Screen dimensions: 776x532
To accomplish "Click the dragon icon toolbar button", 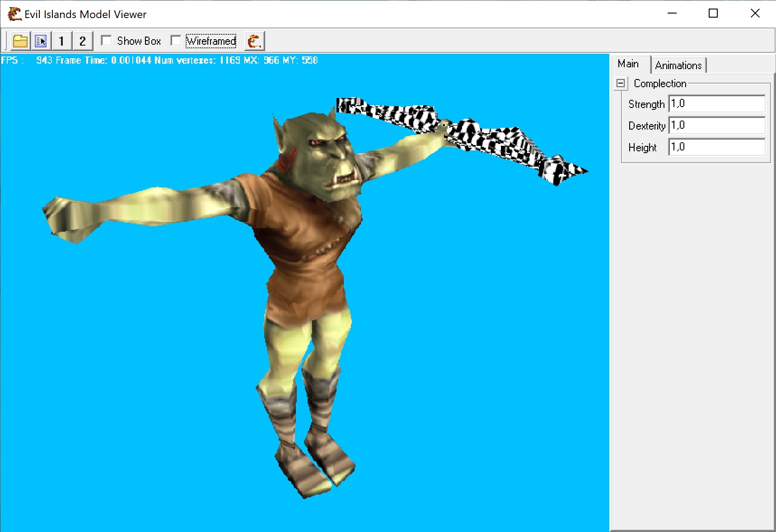I will point(254,41).
